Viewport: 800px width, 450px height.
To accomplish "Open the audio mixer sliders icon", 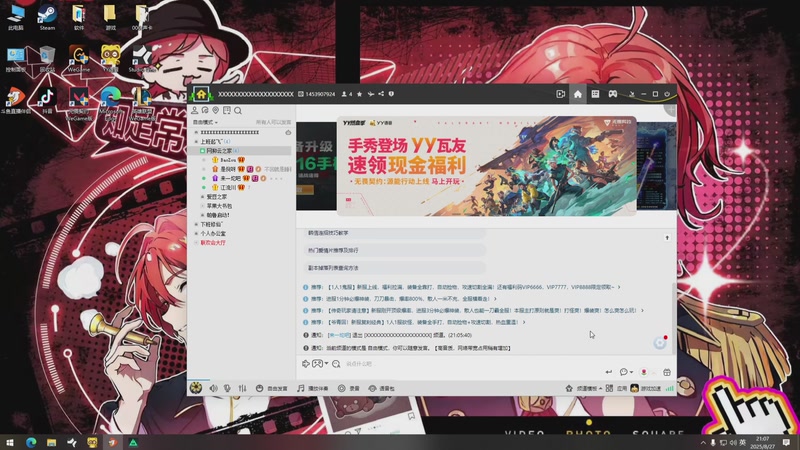I will point(242,388).
